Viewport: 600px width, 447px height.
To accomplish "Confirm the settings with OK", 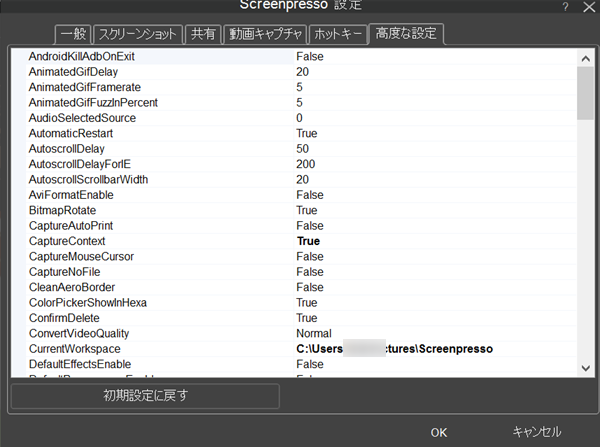I will (439, 432).
